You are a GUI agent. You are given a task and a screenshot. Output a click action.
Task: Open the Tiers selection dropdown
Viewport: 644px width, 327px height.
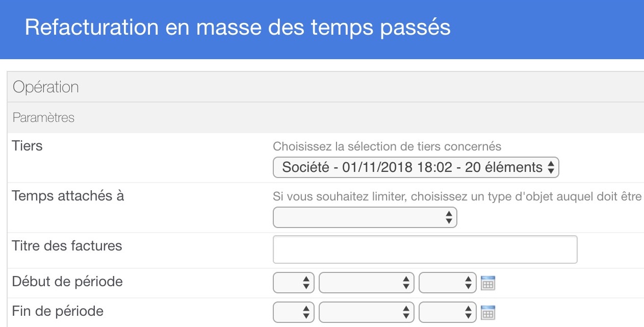416,167
